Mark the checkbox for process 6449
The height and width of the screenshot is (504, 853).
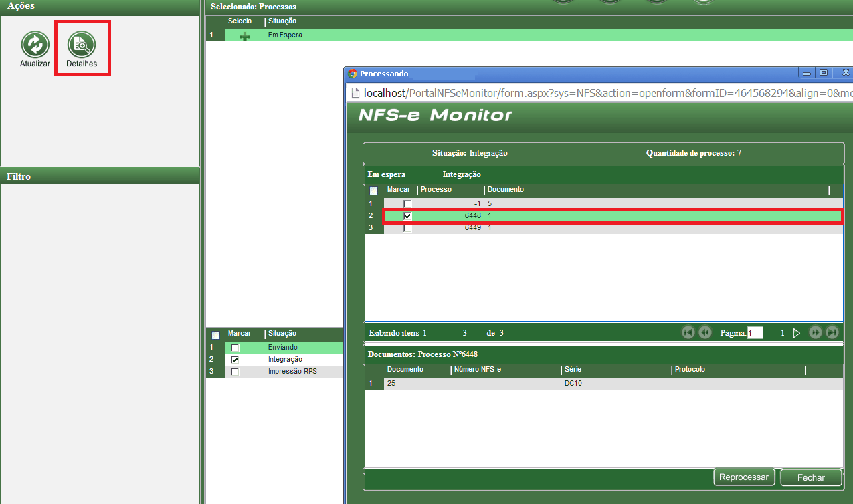407,228
